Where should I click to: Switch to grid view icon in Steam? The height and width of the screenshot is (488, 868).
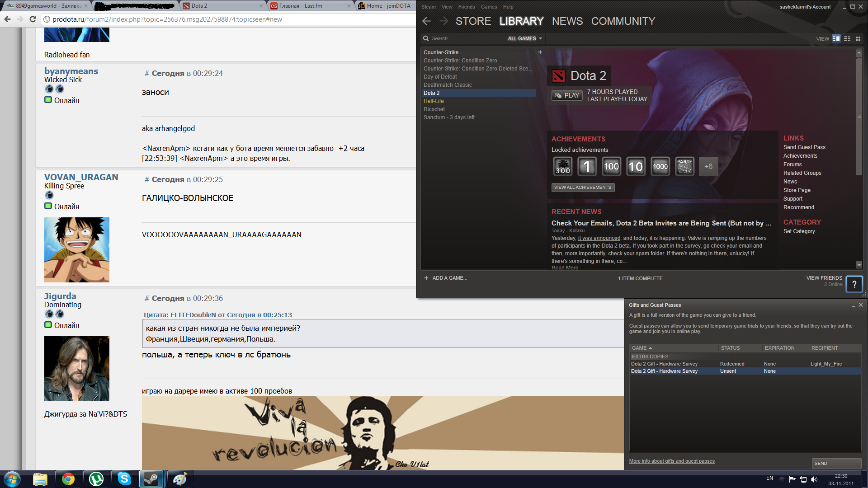pyautogui.click(x=858, y=39)
